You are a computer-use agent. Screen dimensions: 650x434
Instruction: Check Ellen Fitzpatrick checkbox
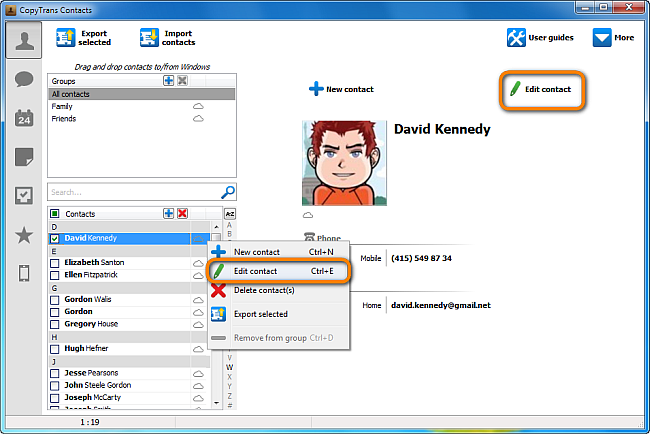pos(54,275)
